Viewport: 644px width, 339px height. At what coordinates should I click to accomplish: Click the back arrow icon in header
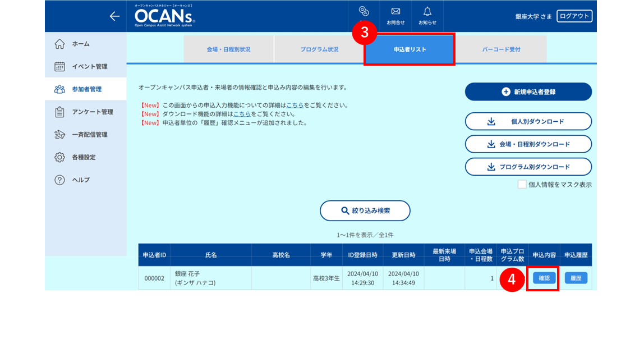(x=114, y=16)
